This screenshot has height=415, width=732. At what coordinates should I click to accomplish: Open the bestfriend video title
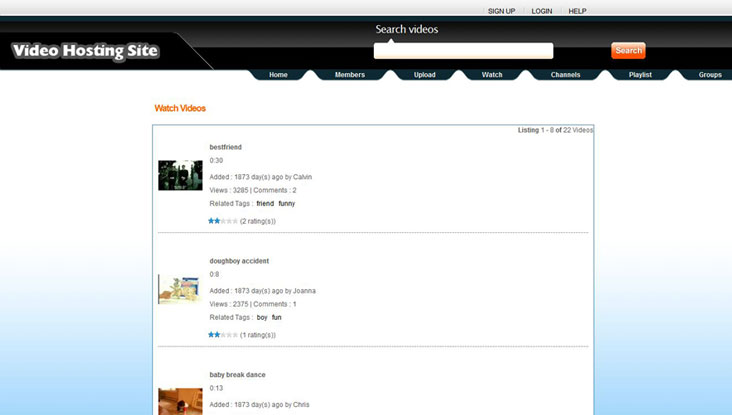coord(225,147)
